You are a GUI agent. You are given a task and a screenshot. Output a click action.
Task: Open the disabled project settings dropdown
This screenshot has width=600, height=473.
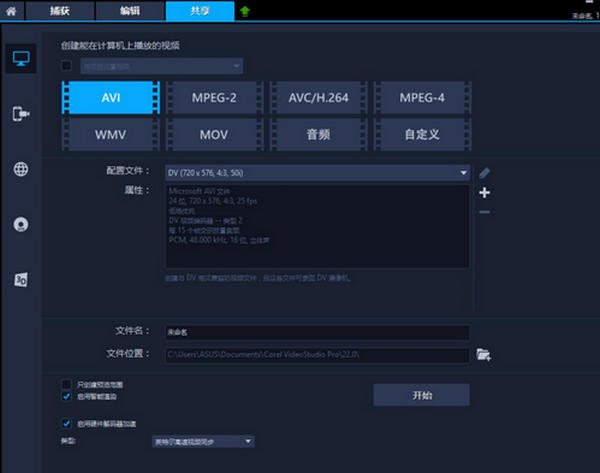pos(161,66)
